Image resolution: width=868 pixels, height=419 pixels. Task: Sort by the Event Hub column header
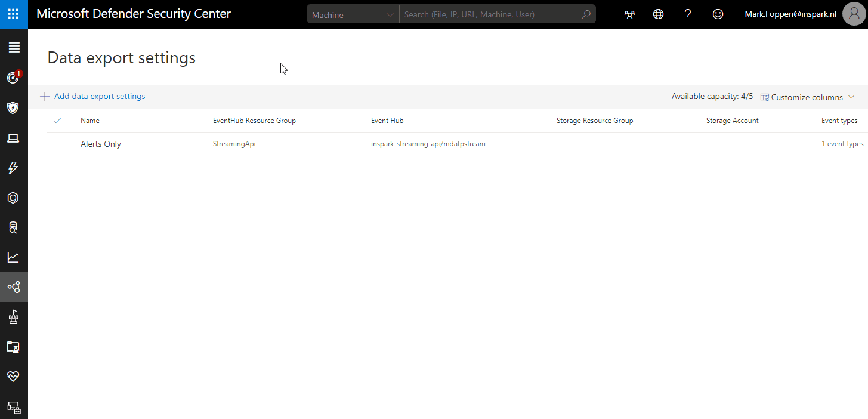[x=387, y=121]
